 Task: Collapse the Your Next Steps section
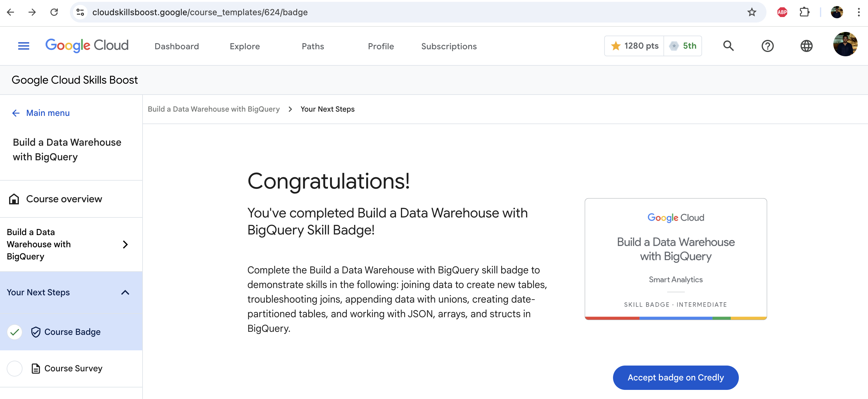125,293
